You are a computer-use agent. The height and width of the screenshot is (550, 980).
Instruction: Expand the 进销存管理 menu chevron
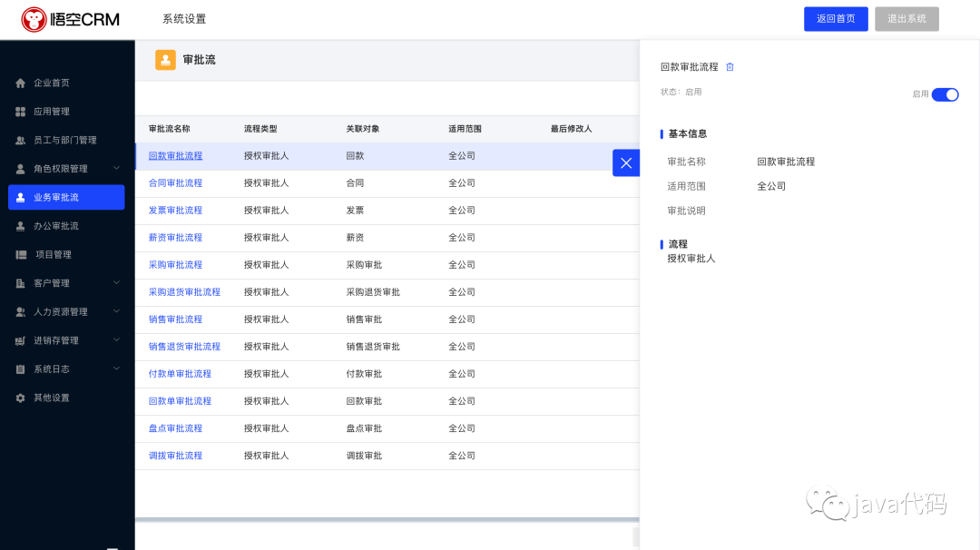coord(116,340)
